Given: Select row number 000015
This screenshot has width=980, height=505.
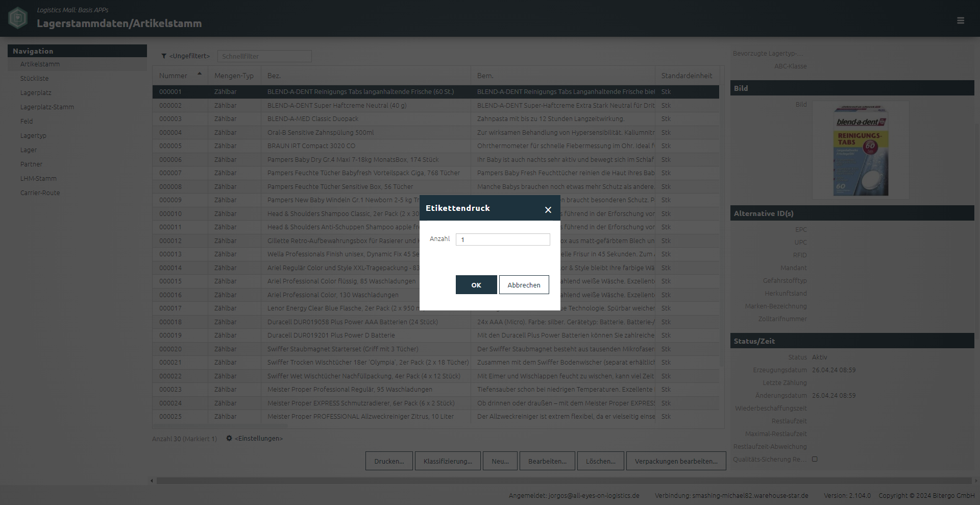Looking at the screenshot, I should [286, 281].
